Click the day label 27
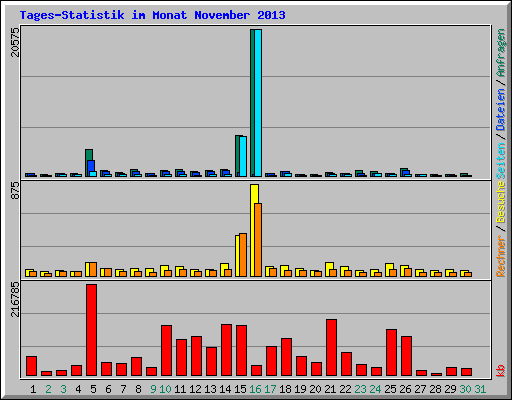Image resolution: width=512 pixels, height=400 pixels. (420, 389)
